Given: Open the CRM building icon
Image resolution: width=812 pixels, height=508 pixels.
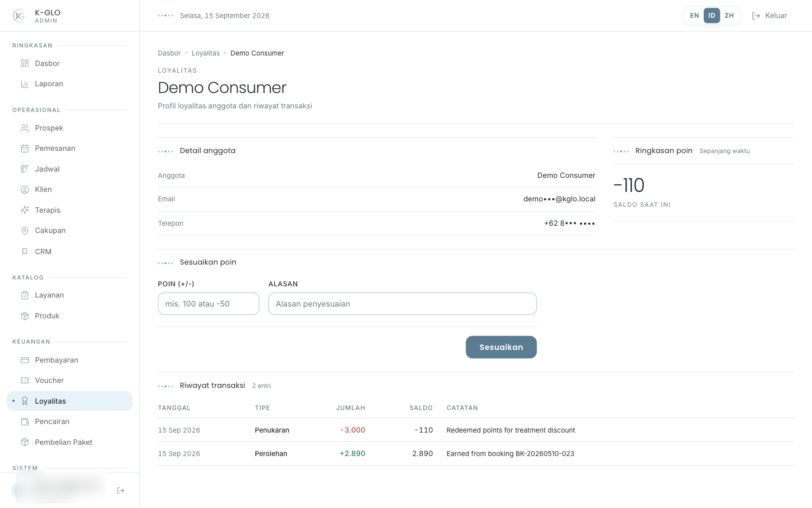Looking at the screenshot, I should click(x=25, y=252).
